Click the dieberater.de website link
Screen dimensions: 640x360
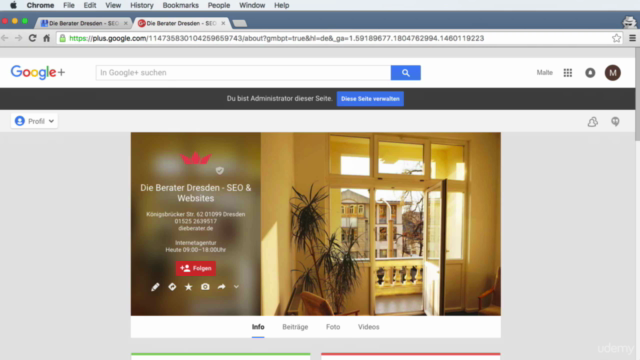[x=196, y=229]
